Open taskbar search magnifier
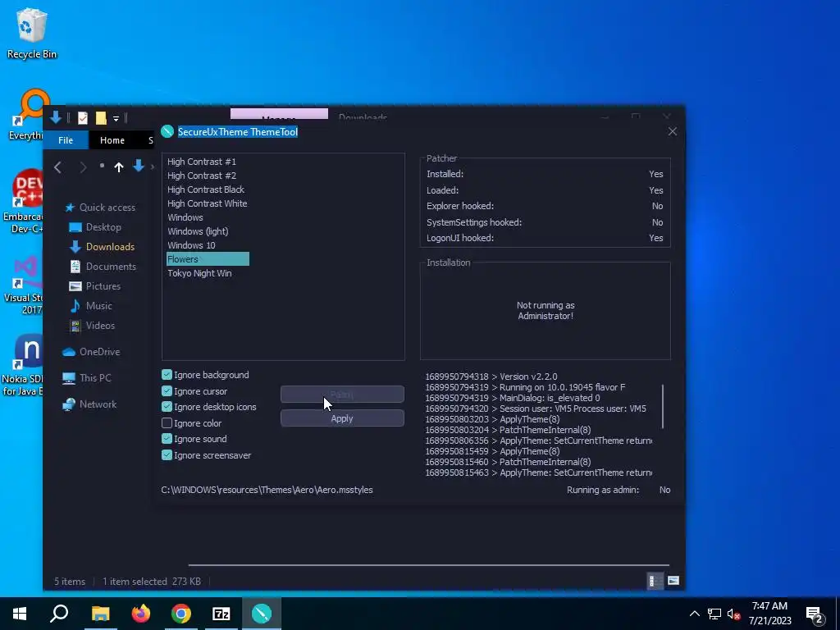 (59, 614)
